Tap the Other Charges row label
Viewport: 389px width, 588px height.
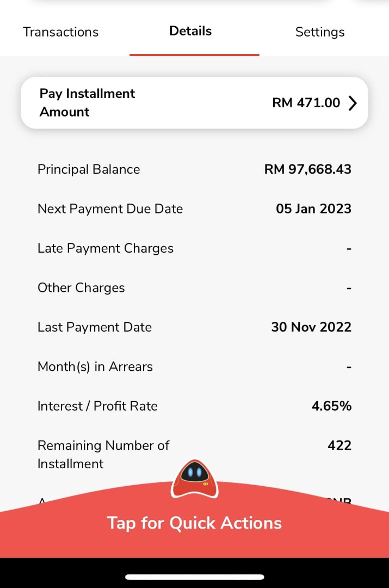coord(81,288)
